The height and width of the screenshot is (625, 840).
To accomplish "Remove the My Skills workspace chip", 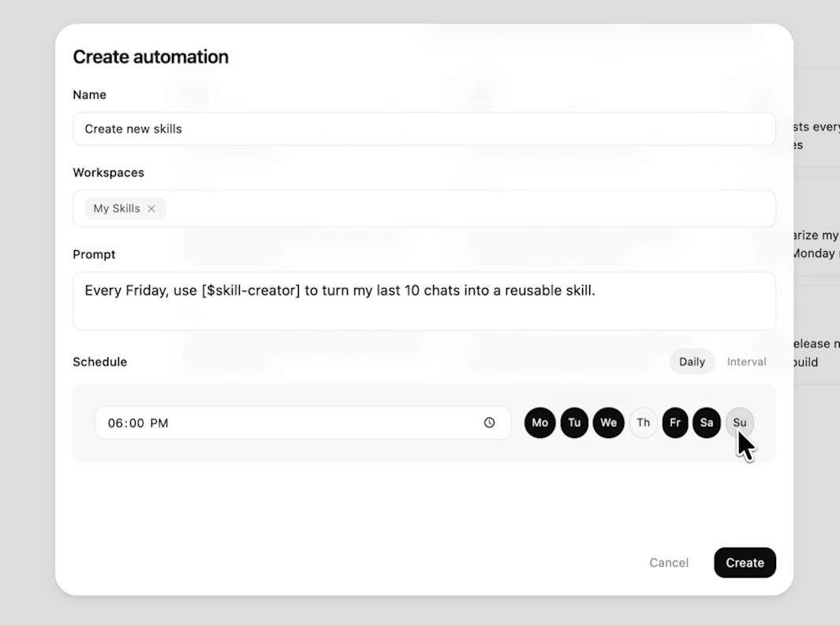I will click(151, 209).
